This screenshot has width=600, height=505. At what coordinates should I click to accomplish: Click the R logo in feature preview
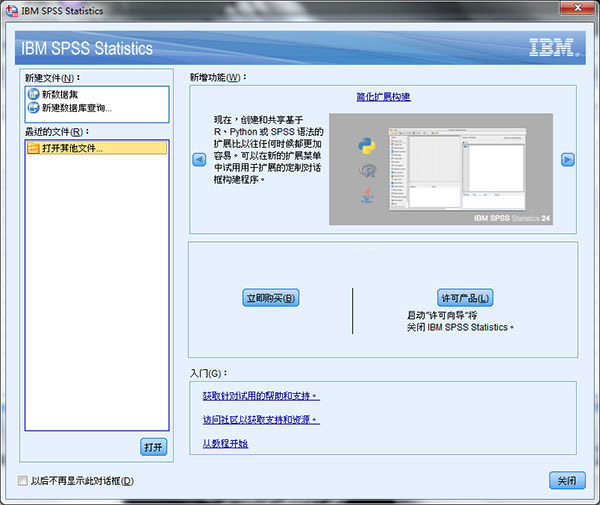[x=368, y=171]
